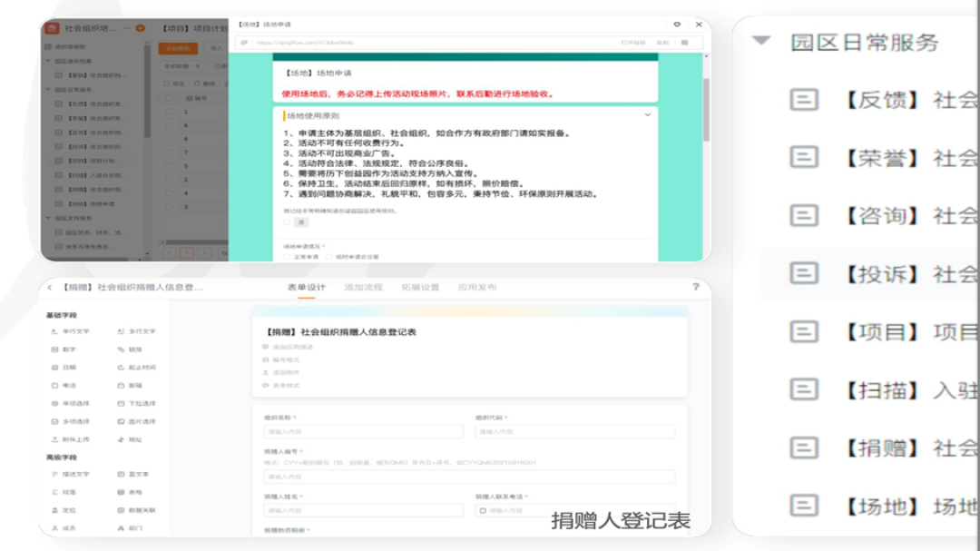Click the 组织名称 input field
980x551 pixels.
(x=364, y=432)
